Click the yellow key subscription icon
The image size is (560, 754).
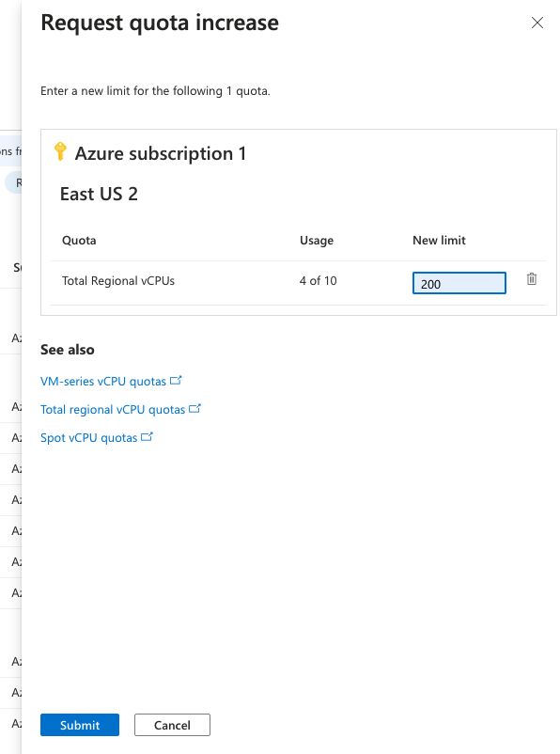[60, 151]
